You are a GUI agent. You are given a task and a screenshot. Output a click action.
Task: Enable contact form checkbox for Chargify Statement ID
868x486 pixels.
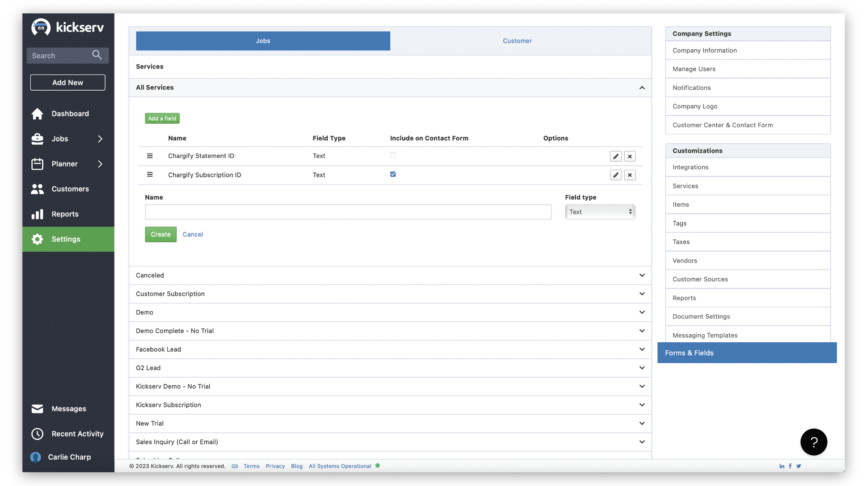click(x=393, y=155)
